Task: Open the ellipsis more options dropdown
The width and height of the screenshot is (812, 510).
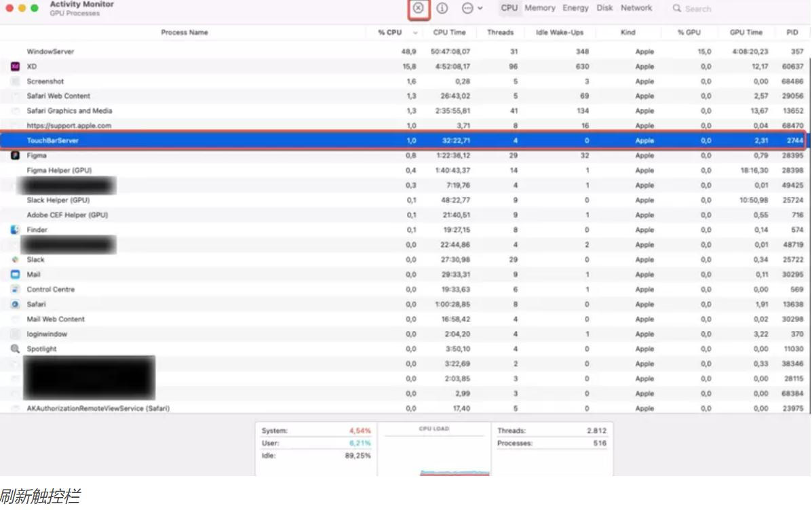Action: point(471,8)
